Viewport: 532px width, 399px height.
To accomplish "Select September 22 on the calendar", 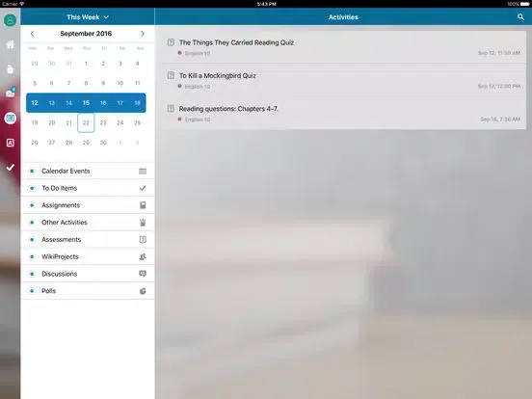I will (x=86, y=122).
